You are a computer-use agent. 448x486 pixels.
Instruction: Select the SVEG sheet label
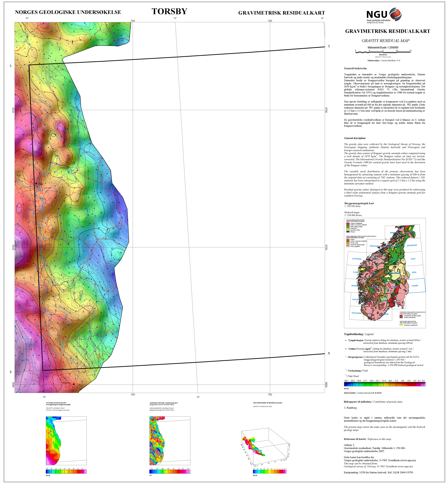click(x=413, y=259)
